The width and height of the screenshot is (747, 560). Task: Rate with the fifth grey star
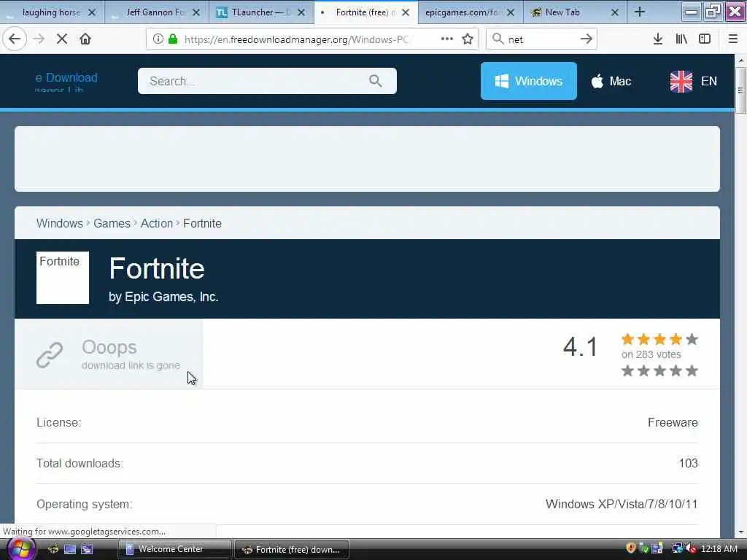(x=692, y=370)
